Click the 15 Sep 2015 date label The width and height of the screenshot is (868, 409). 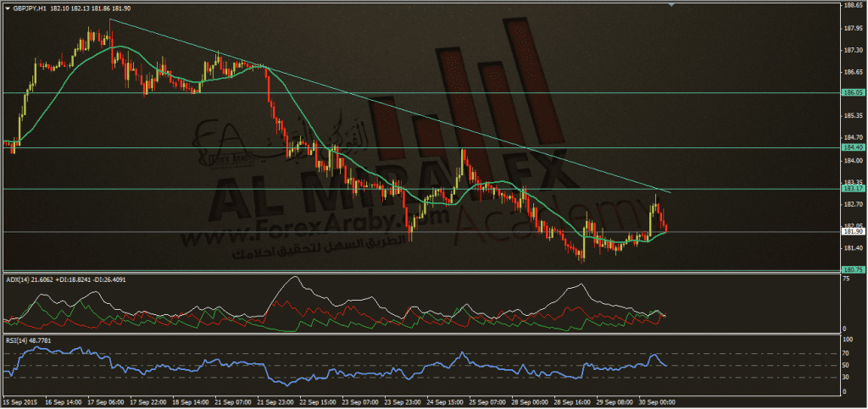pyautogui.click(x=19, y=402)
